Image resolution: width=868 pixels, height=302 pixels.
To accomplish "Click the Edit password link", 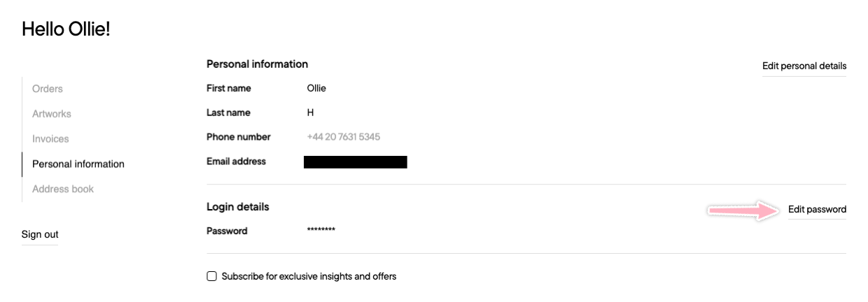I will 817,210.
